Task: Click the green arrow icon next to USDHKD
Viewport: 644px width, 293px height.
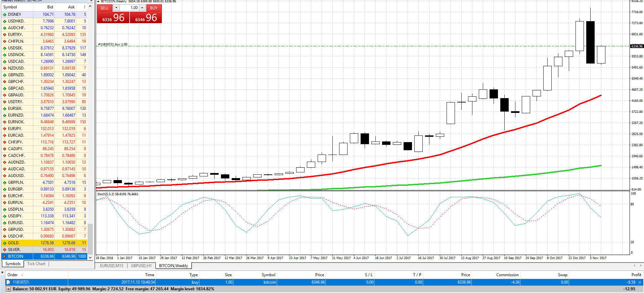Action: [x=5, y=21]
